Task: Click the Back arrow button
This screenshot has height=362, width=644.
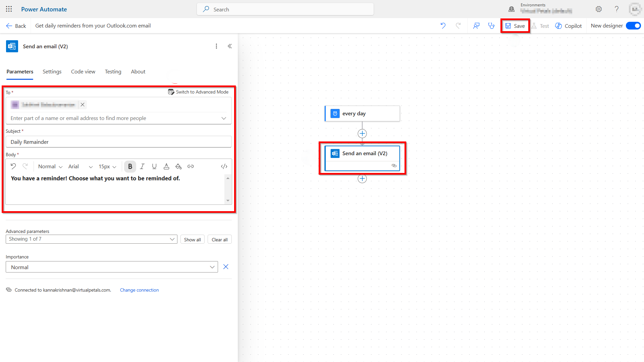Action: point(16,26)
